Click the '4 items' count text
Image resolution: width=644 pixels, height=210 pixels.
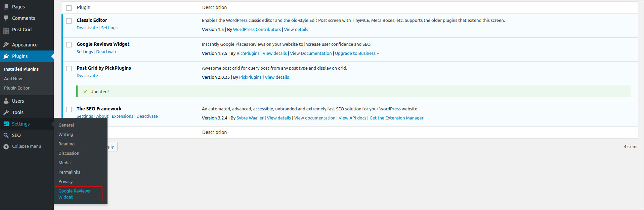631,147
